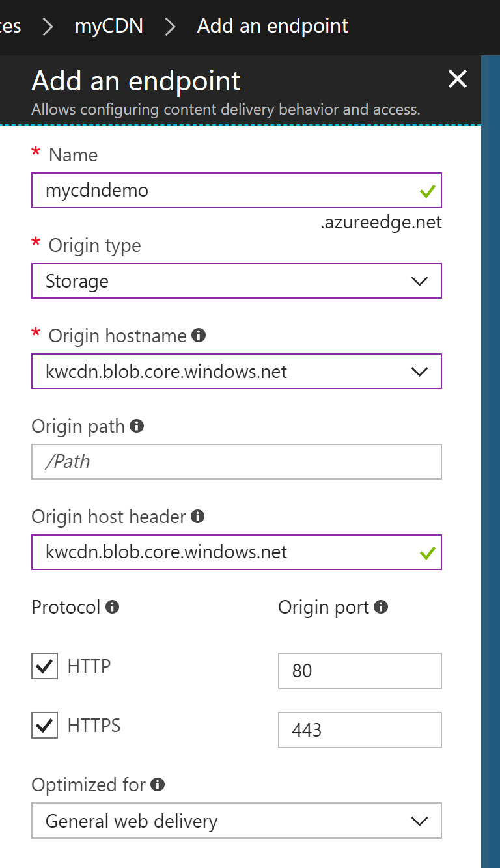Click info icon next to Optimized for

tap(158, 784)
